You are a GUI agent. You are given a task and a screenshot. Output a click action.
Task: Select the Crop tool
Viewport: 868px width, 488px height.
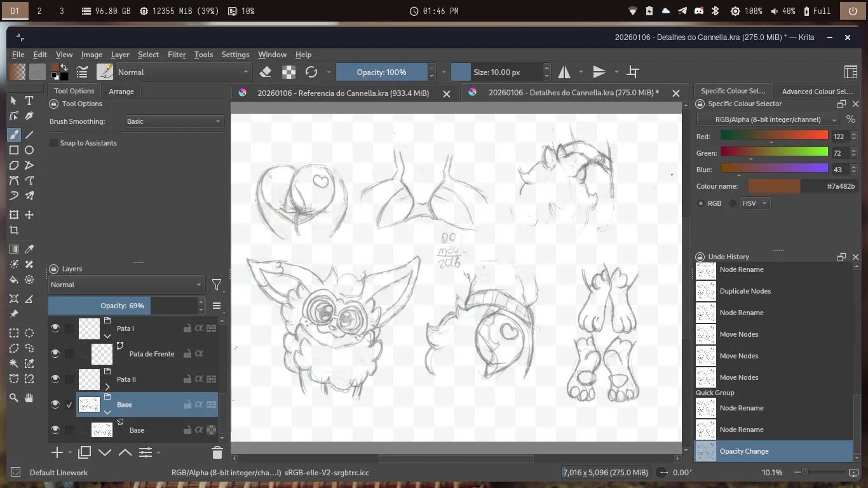[x=14, y=230]
